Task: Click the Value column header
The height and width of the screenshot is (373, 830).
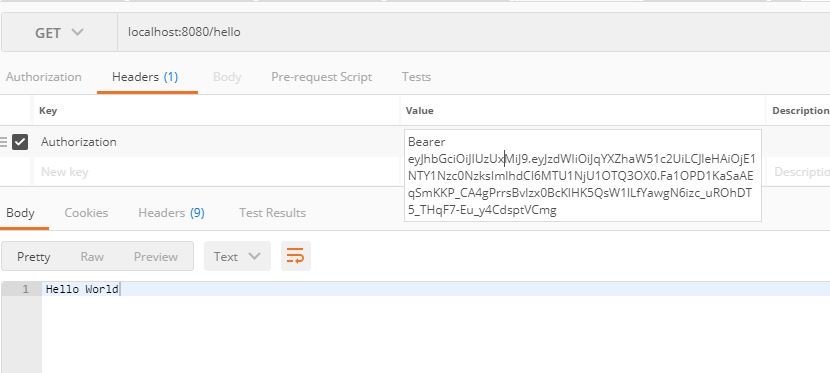Action: point(419,111)
